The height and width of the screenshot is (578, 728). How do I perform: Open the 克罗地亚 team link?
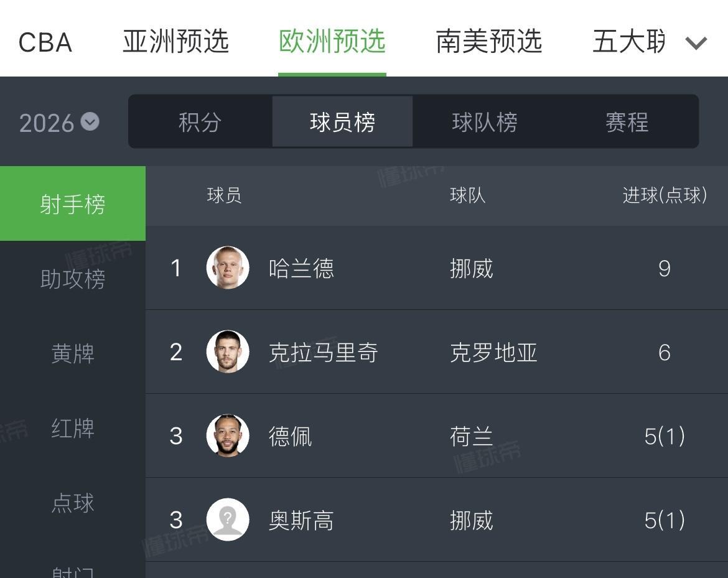tap(493, 353)
